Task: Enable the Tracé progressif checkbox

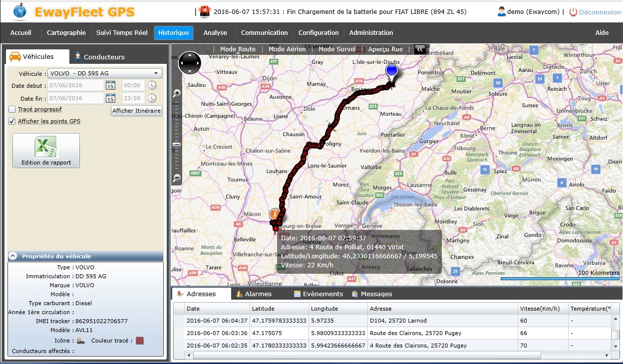Action: coord(12,109)
